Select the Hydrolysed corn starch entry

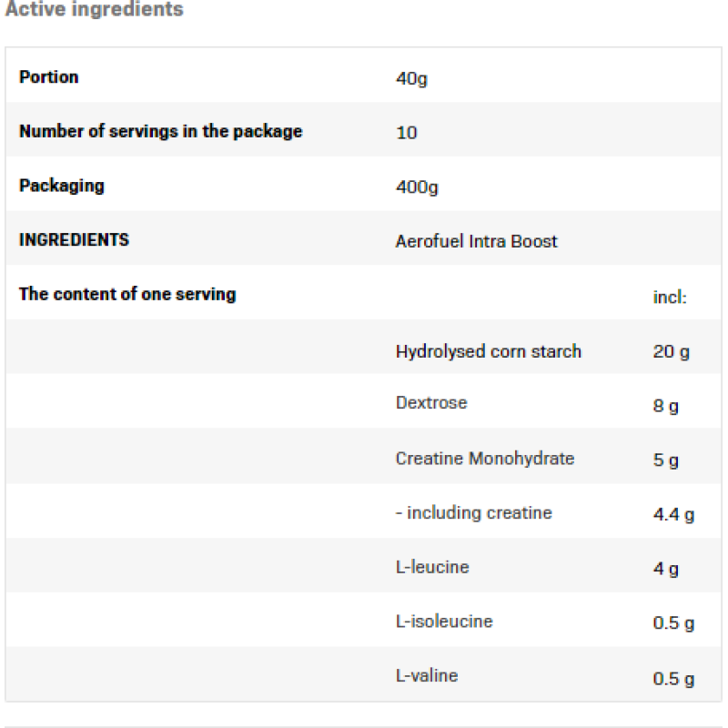pos(488,351)
